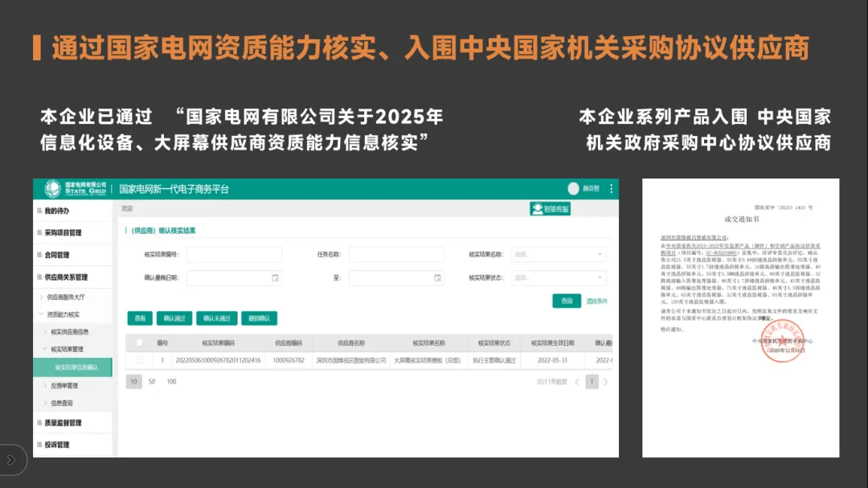Image resolution: width=868 pixels, height=488 pixels.
Task: Set page size to 100
Action: point(172,382)
